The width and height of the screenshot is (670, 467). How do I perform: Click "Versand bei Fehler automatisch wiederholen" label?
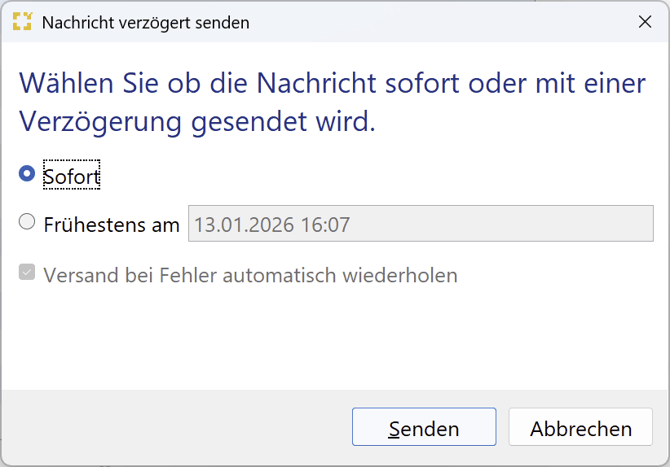click(x=250, y=275)
